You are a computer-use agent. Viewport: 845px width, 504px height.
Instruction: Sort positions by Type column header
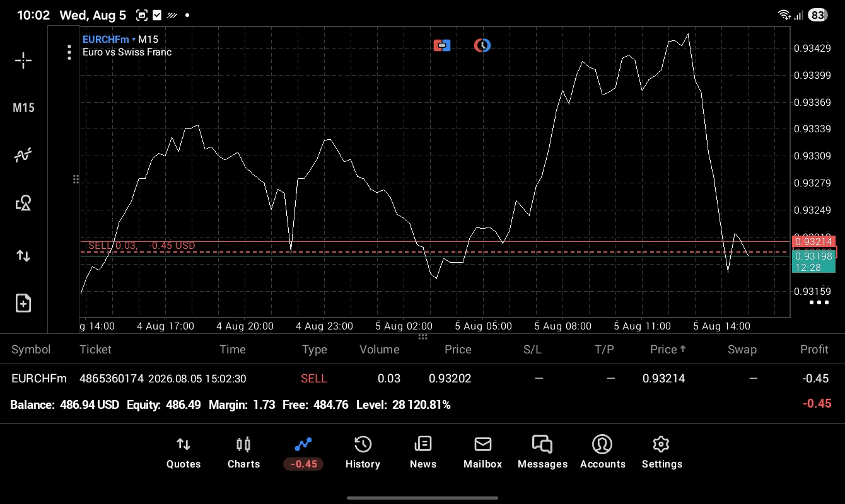click(314, 350)
